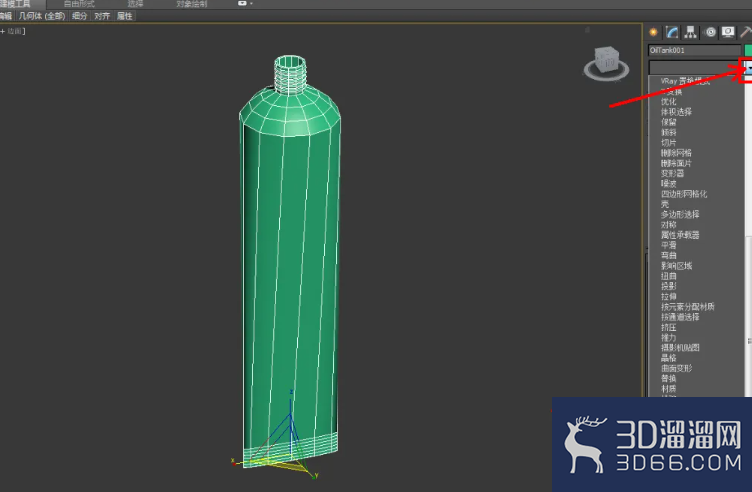
Task: Choose 壳 modifier from list
Action: 665,204
